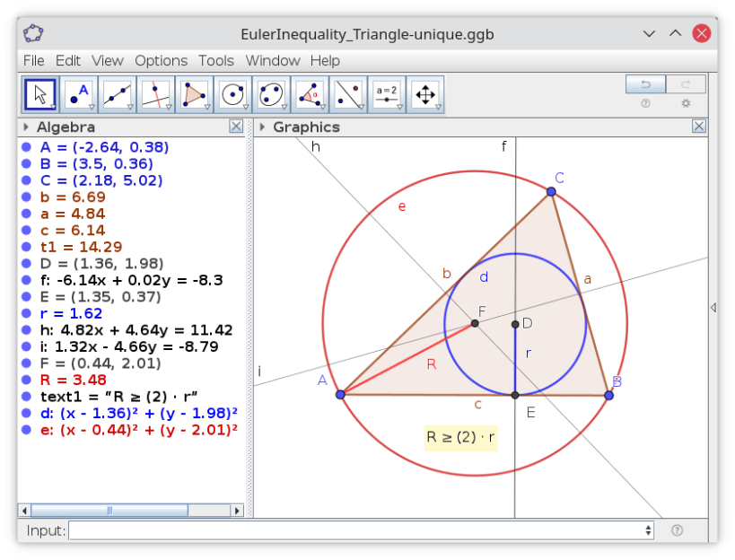Select the Circle with Center tool
Viewport: 735px width, 560px height.
[x=232, y=94]
